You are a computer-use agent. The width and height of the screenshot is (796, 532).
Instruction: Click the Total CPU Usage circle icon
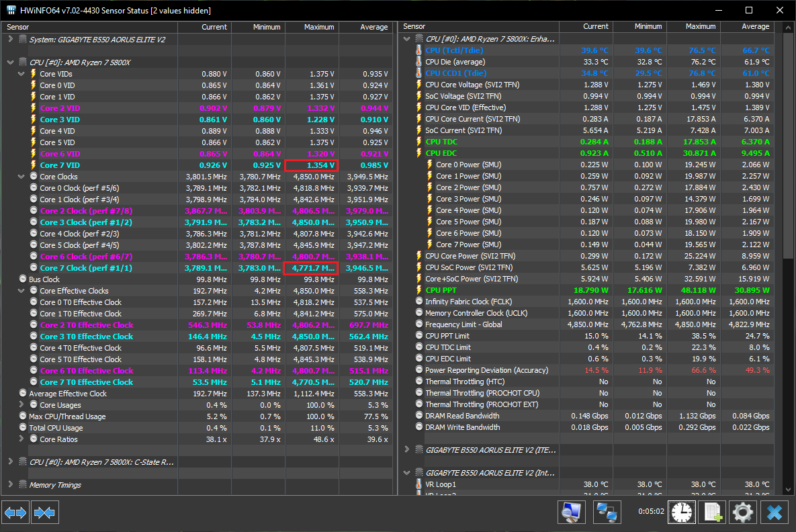[23, 427]
